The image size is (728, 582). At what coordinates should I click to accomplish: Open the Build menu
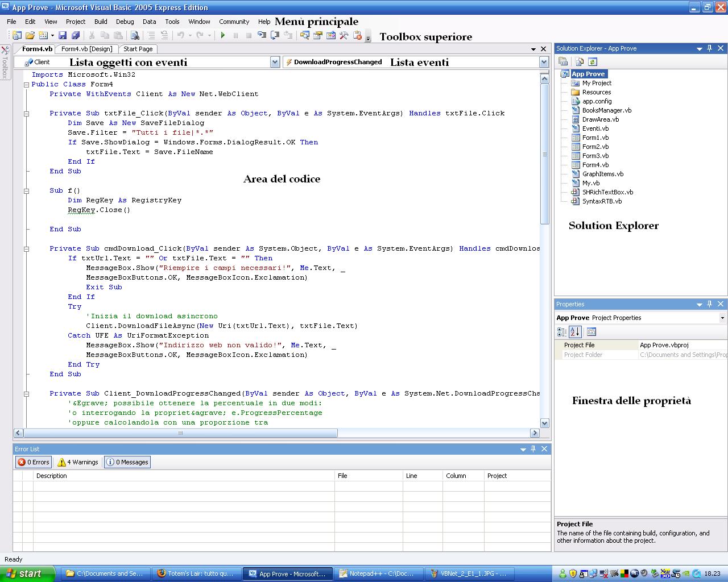click(101, 22)
